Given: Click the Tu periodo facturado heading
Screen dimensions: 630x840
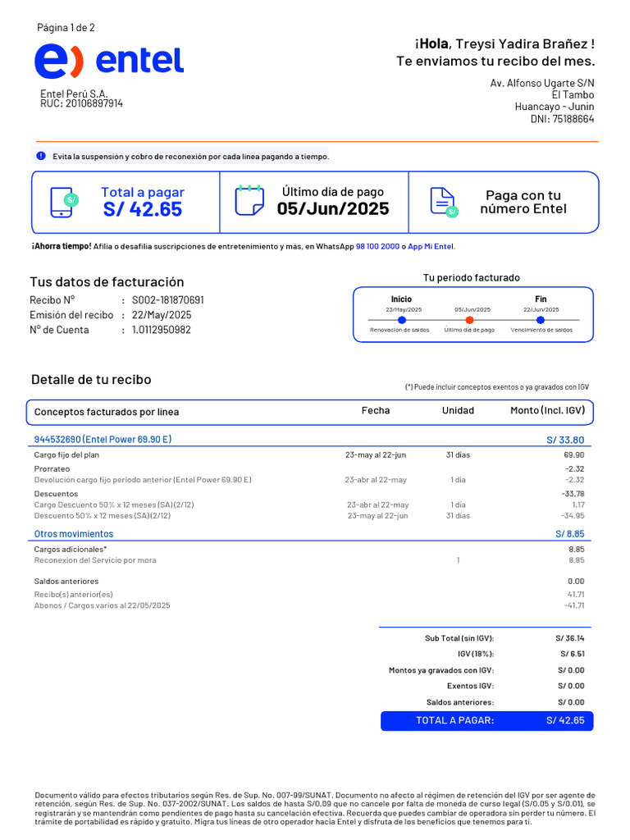Looking at the screenshot, I should pos(472,277).
